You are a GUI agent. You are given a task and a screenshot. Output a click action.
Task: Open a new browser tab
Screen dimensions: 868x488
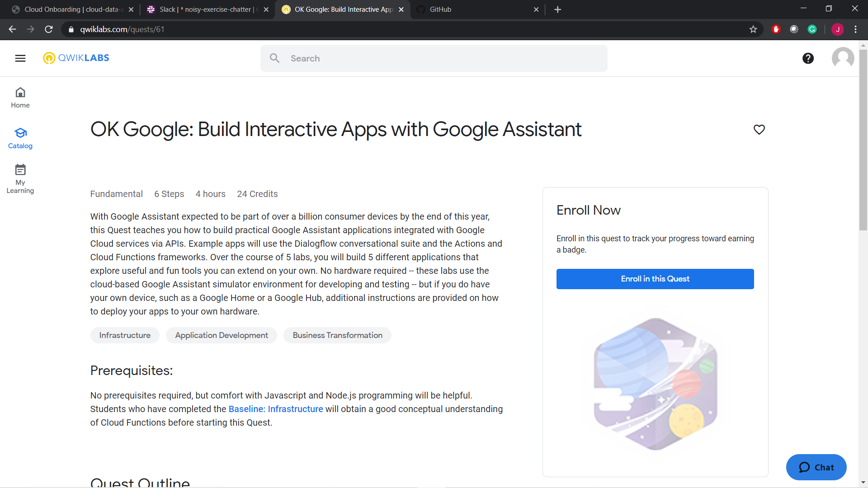coord(557,9)
